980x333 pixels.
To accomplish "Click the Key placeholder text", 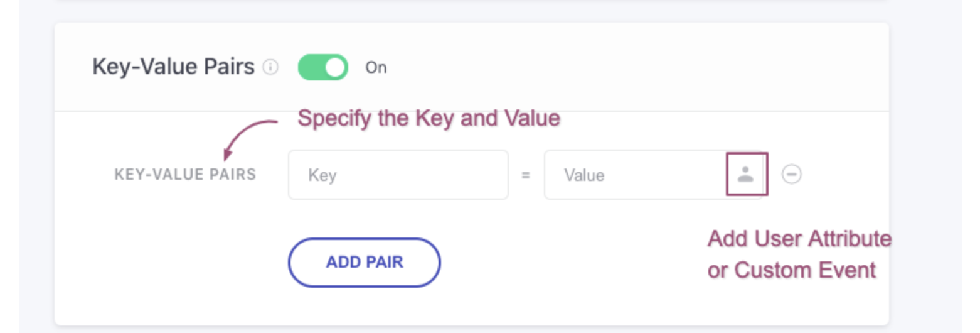I will coord(322,175).
